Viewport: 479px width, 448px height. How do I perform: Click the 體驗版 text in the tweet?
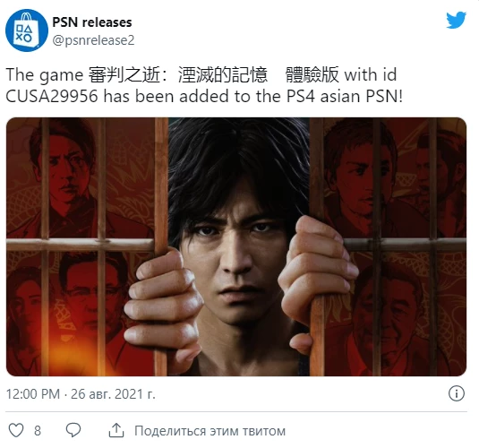(x=312, y=75)
